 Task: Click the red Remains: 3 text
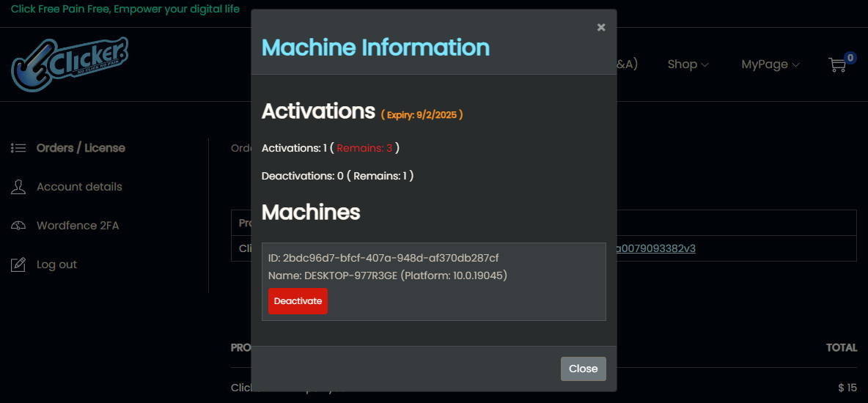(x=364, y=148)
